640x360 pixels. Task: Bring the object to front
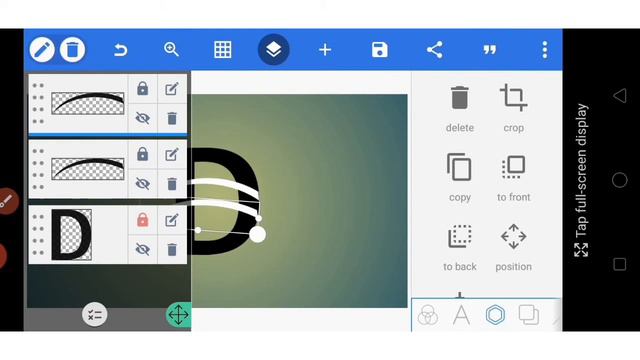pyautogui.click(x=513, y=178)
